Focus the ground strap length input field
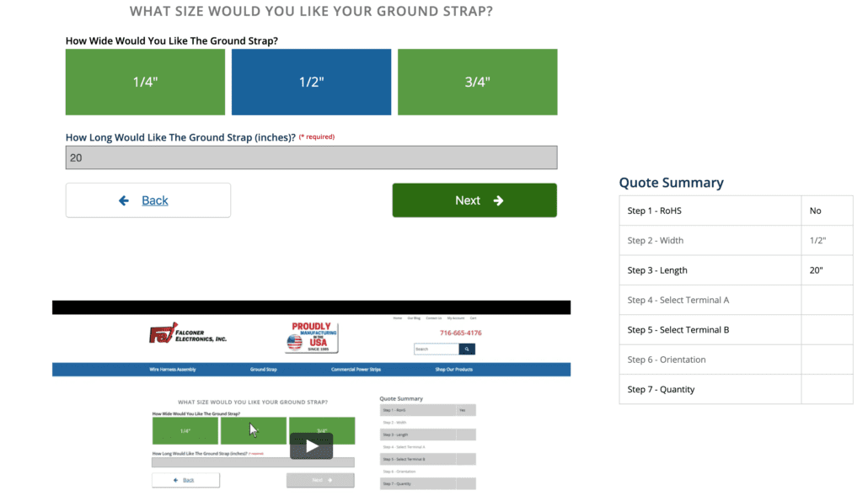The width and height of the screenshot is (868, 501). click(311, 157)
